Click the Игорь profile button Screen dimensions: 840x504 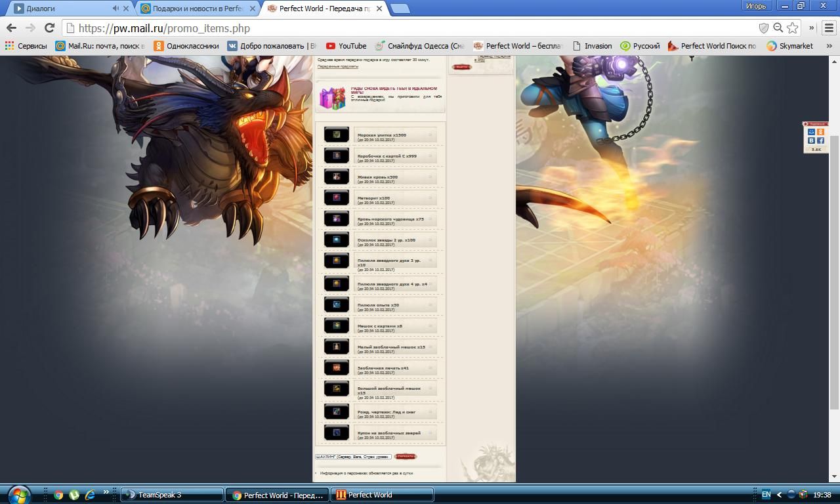tap(756, 6)
